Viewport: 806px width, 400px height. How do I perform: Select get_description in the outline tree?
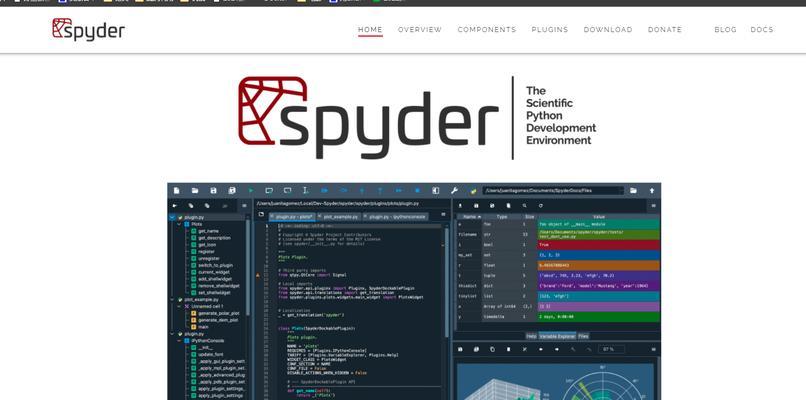click(214, 238)
